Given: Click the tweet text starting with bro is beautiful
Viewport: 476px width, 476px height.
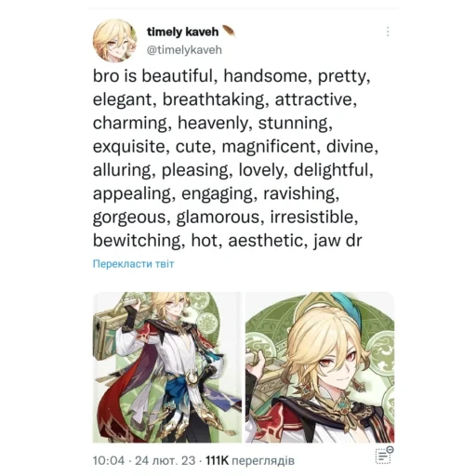Looking at the screenshot, I should (235, 158).
